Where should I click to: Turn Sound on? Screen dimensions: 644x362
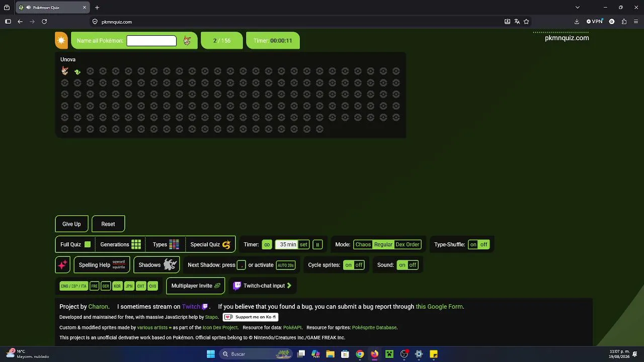click(402, 265)
